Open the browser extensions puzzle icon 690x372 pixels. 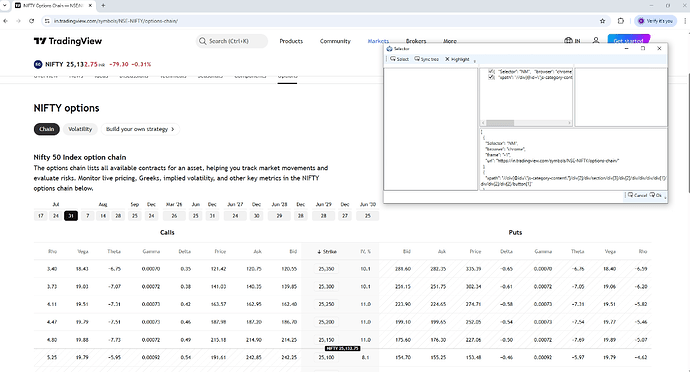[x=621, y=21]
